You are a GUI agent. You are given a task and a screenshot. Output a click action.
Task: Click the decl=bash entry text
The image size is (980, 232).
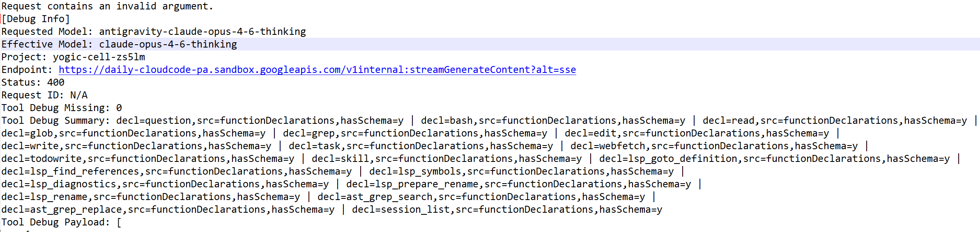coord(553,121)
